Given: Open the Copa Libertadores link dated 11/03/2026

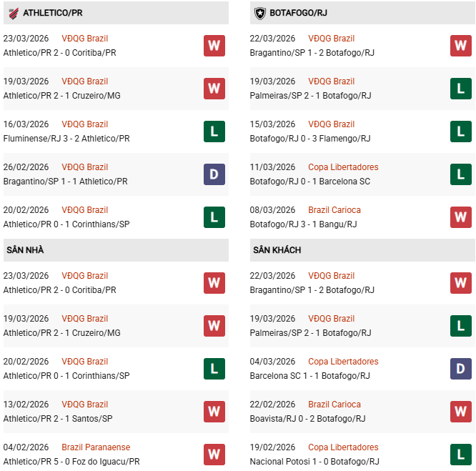Looking at the screenshot, I should coord(343,167).
